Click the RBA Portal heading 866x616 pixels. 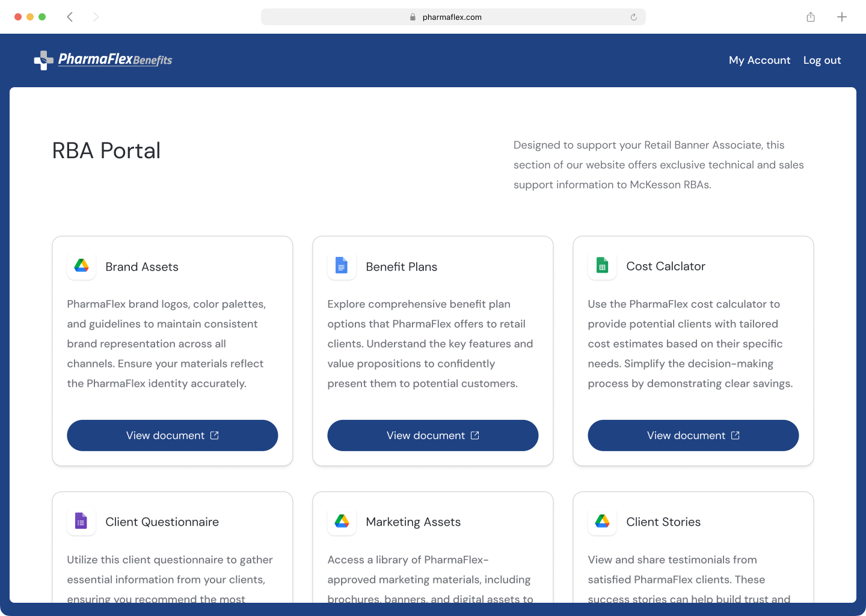[x=106, y=150]
